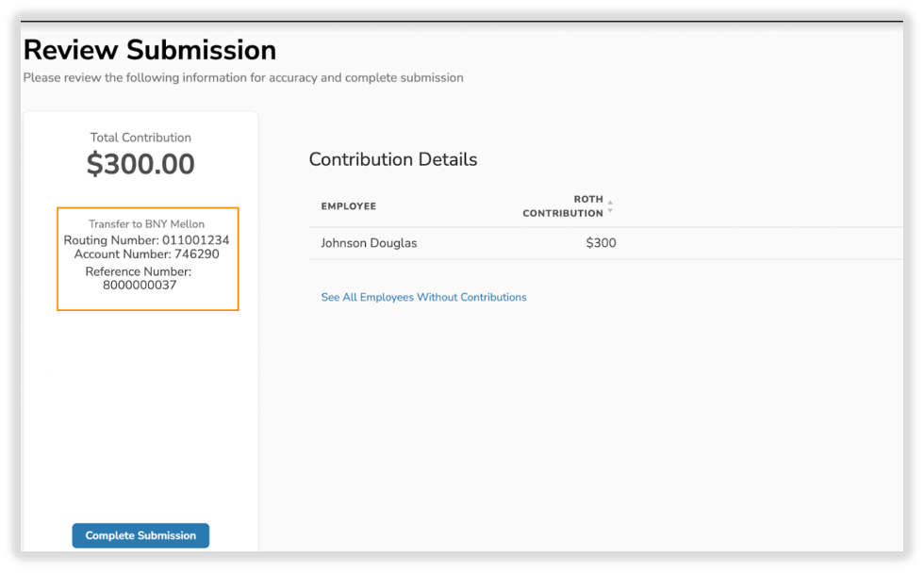
Task: Click the Contribution Details heading
Action: pos(393,159)
